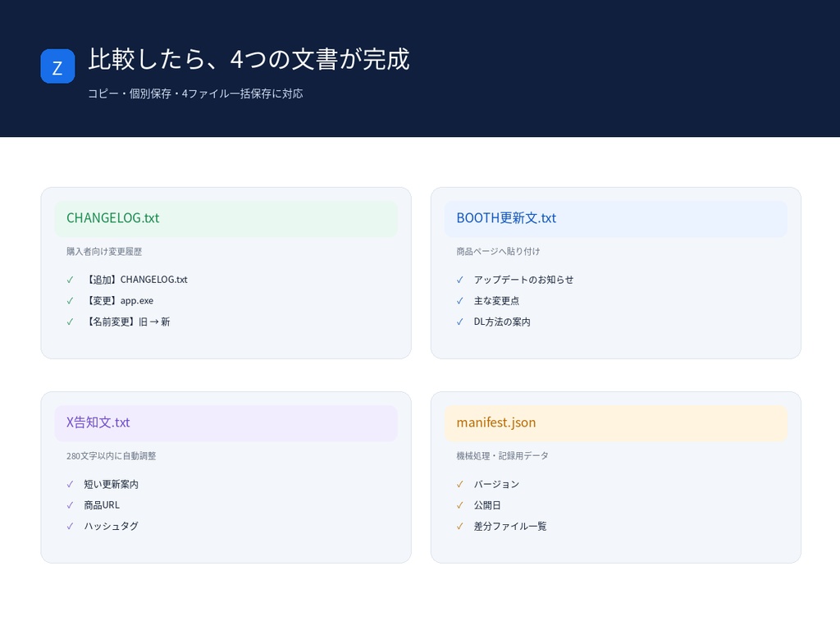Click the purple checkmark beside 短い更新案内
The image size is (840, 630).
click(71, 484)
